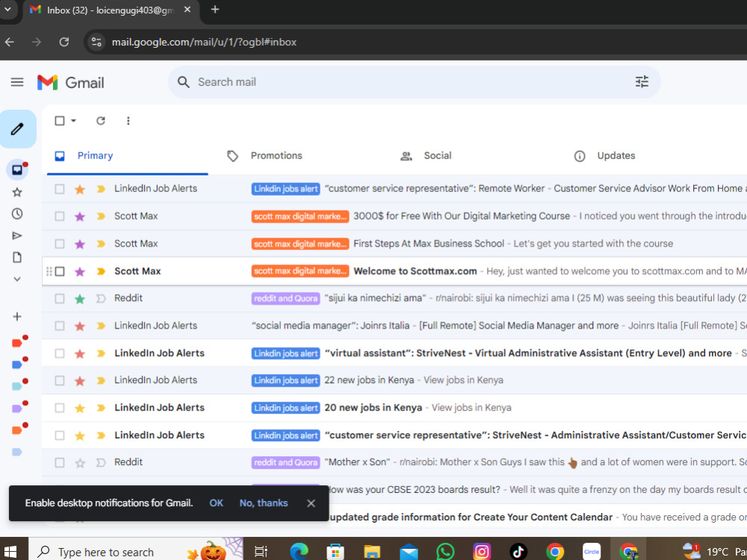Toggle importance marker on 'Mother x Son' email

click(101, 462)
